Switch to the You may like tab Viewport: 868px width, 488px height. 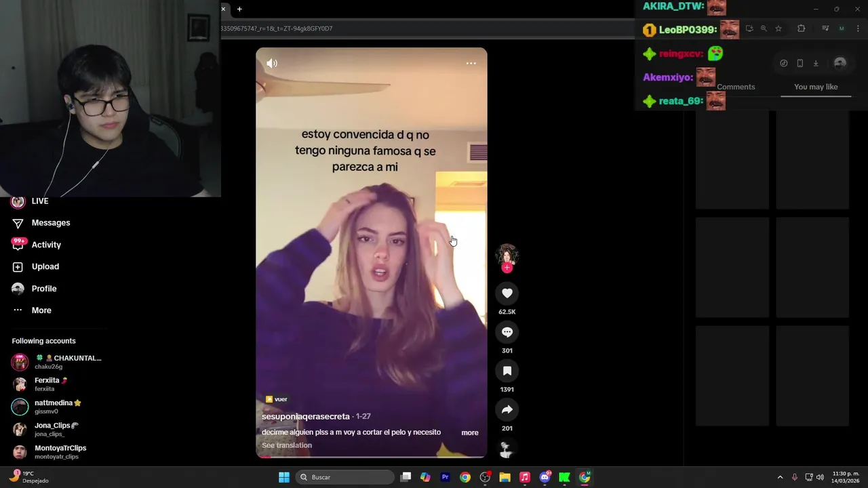(816, 87)
